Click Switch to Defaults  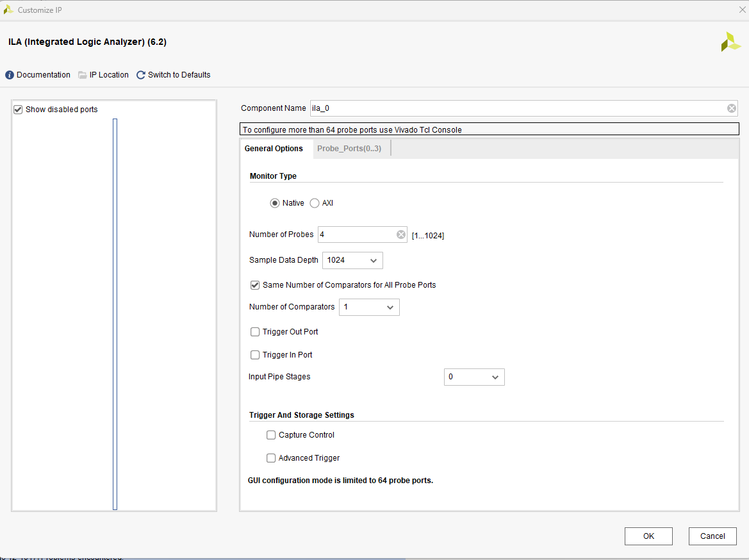click(179, 75)
